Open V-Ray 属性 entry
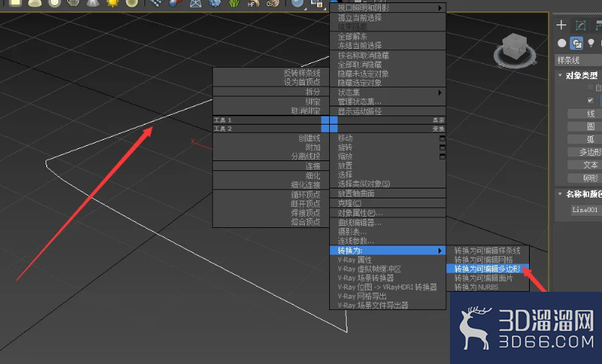602x364 pixels. click(x=388, y=260)
